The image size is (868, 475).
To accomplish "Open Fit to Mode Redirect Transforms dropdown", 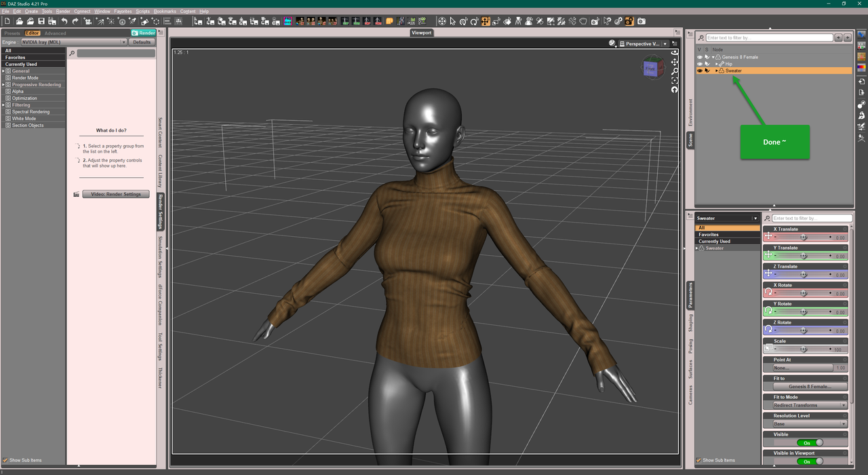I will point(810,405).
